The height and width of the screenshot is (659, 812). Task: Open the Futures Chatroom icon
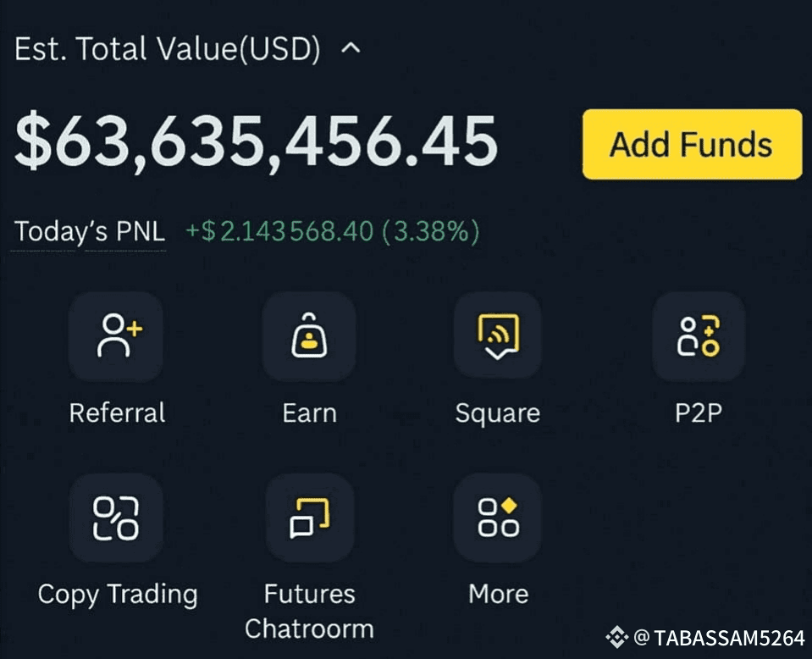tap(309, 518)
